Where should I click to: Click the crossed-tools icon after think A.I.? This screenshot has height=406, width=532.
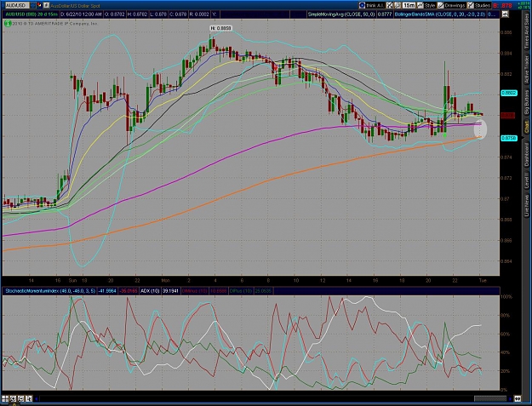(390, 5)
